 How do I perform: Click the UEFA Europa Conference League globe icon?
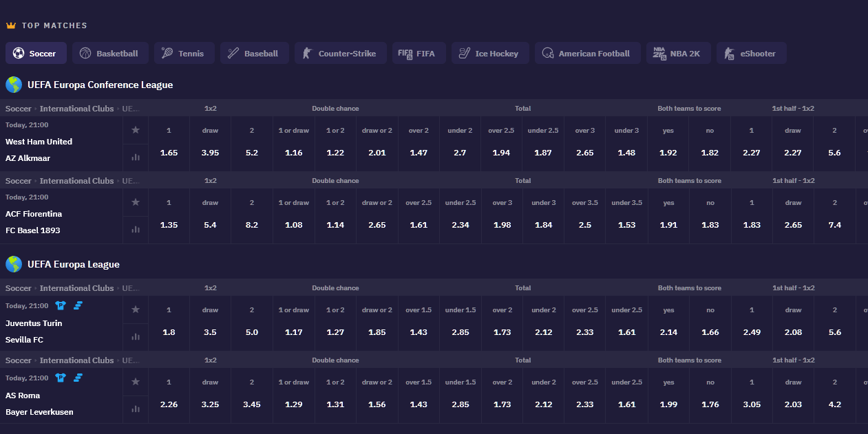(x=14, y=85)
